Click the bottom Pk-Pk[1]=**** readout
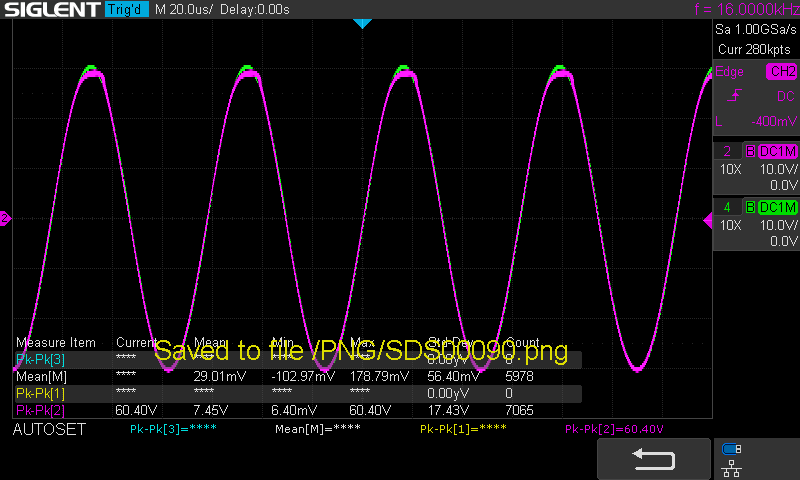The height and width of the screenshot is (480, 800). point(463,429)
